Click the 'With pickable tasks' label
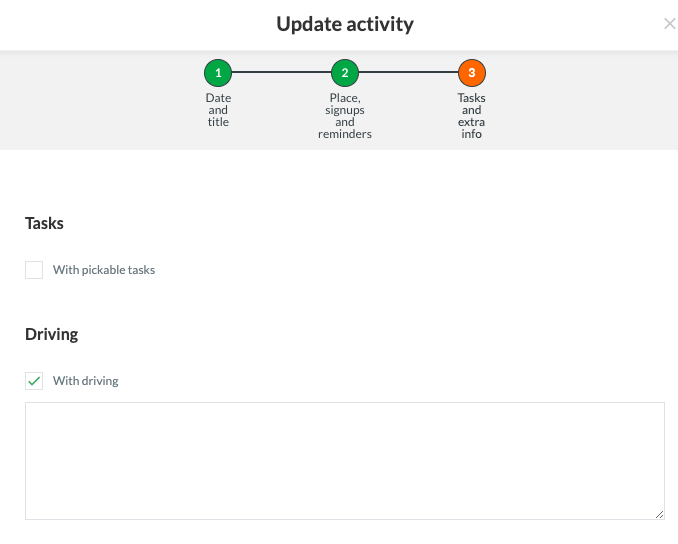Image resolution: width=678 pixels, height=544 pixels. pos(104,270)
